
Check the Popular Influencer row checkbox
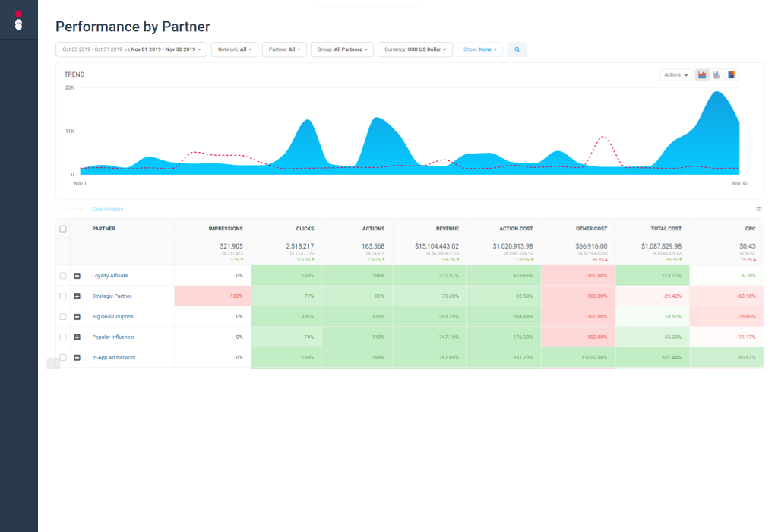coord(62,337)
